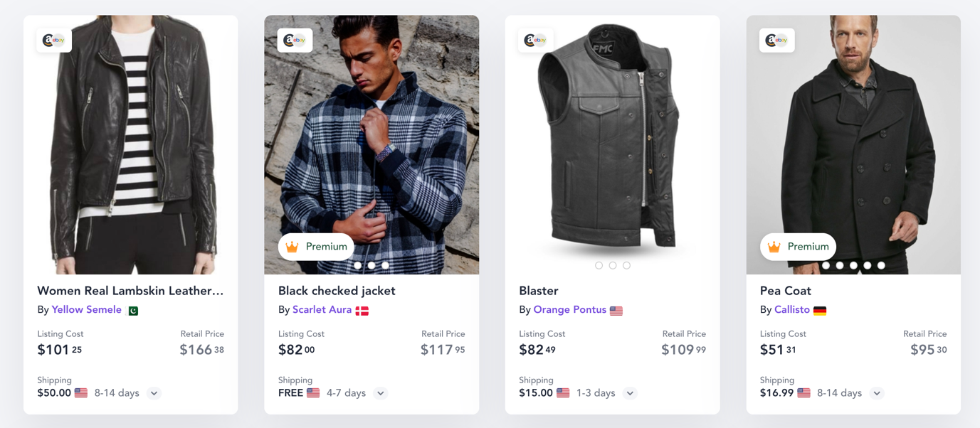Viewport: 980px width, 428px height.
Task: Expand shipping options for the lambskin jacket
Action: click(154, 393)
